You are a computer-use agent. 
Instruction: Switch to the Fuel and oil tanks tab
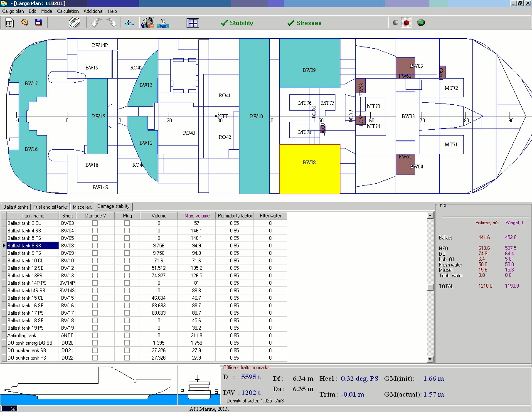50,207
